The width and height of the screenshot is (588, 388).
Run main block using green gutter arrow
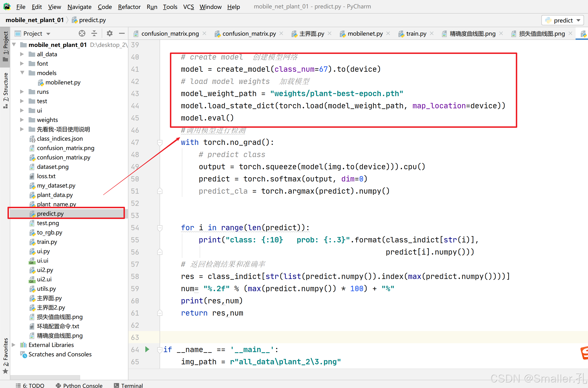147,349
